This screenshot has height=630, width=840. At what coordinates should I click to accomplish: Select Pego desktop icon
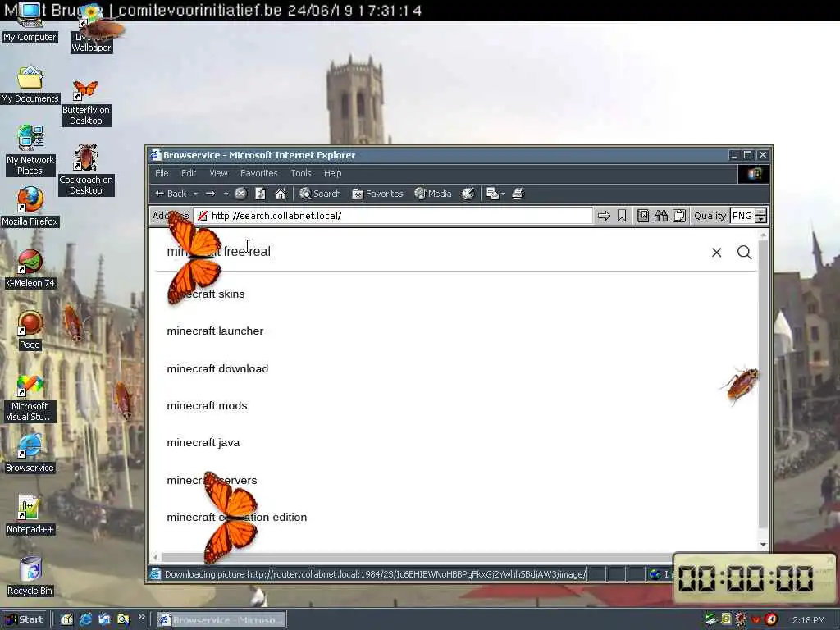[30, 331]
